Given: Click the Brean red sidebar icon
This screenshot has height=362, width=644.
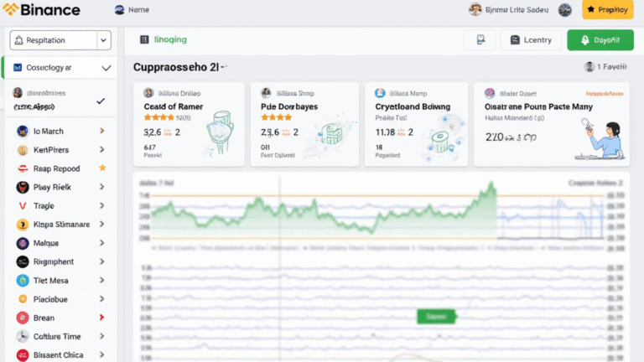Looking at the screenshot, I should (22, 318).
